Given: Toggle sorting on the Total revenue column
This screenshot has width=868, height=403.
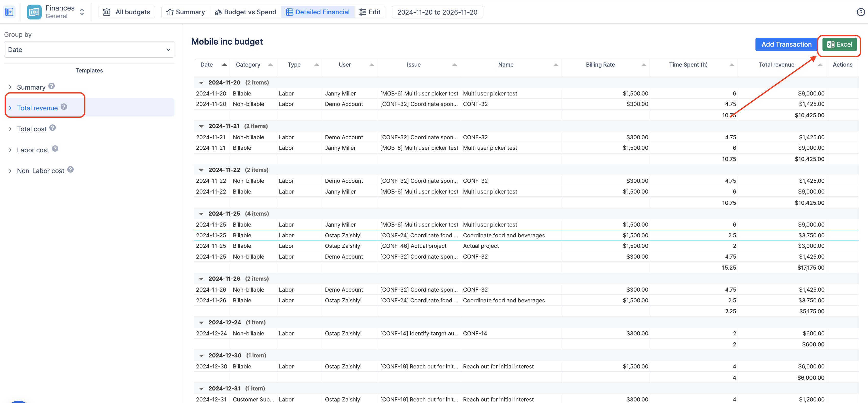Looking at the screenshot, I should pos(820,65).
